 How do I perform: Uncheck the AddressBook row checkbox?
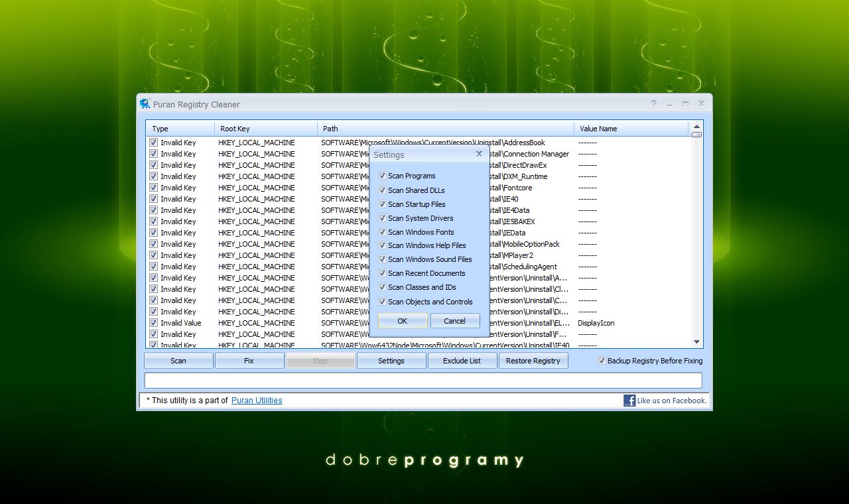tap(153, 143)
